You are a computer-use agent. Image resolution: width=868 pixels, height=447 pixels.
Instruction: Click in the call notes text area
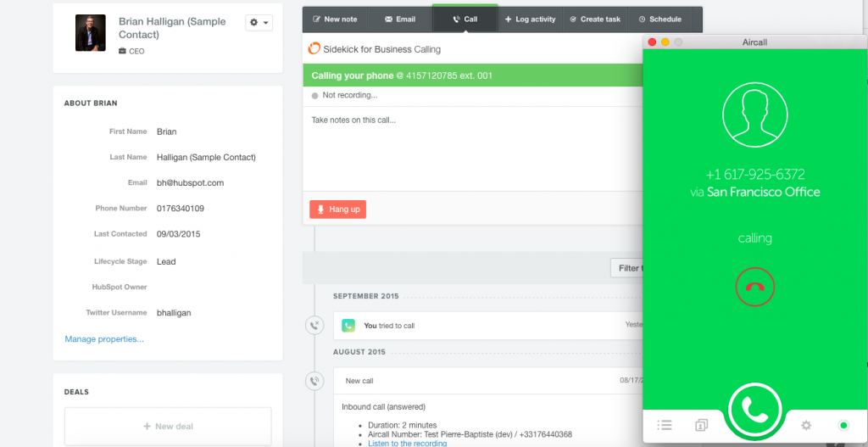click(x=473, y=148)
